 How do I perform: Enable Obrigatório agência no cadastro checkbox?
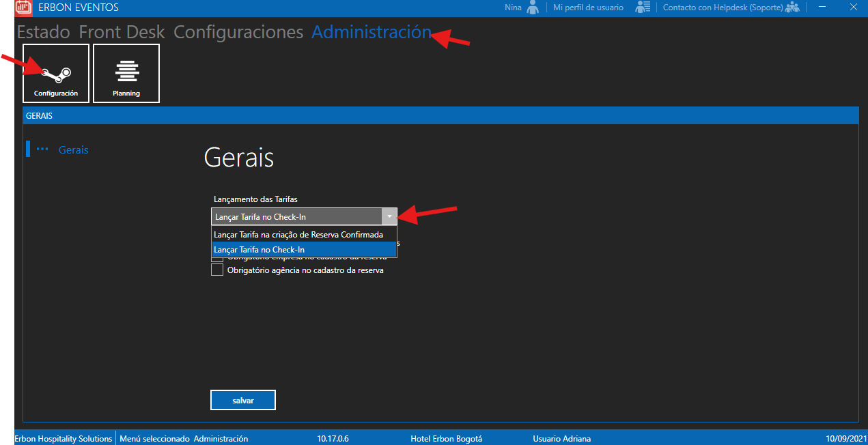point(217,270)
